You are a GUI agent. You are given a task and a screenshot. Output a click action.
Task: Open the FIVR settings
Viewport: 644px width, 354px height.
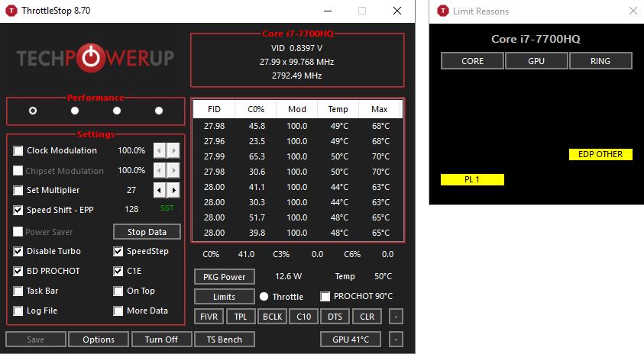click(209, 317)
